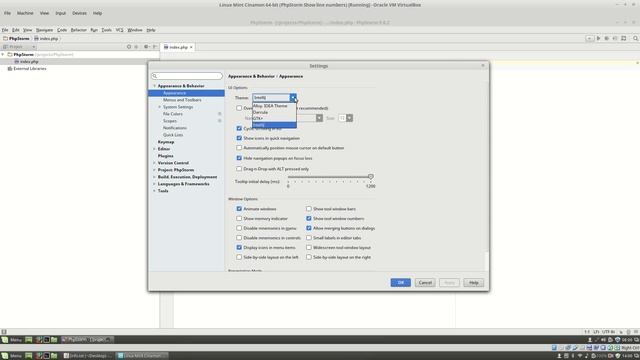Click the Help button in Settings
The image size is (640, 360).
pos(473,282)
